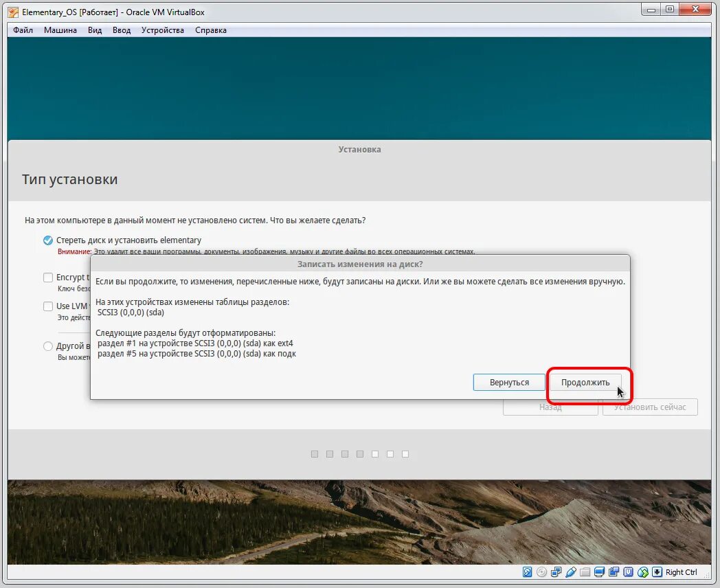The image size is (720, 588).
Task: Open the Вид menu
Action: coord(95,30)
